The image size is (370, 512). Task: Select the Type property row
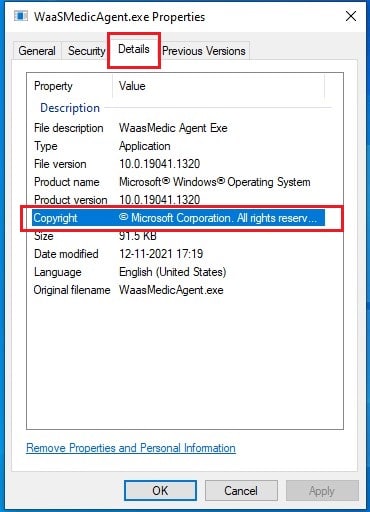point(178,146)
